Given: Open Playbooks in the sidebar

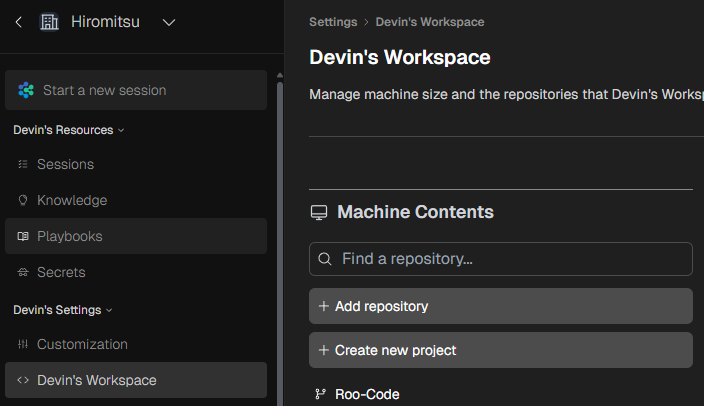Looking at the screenshot, I should pyautogui.click(x=136, y=236).
